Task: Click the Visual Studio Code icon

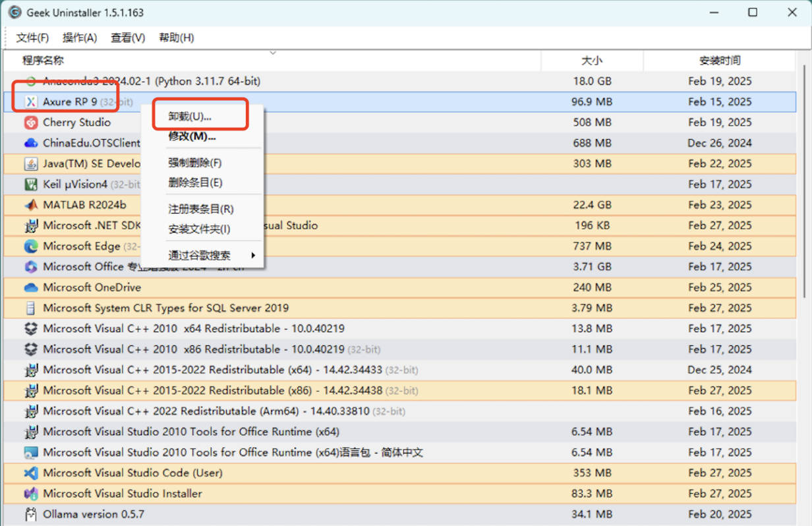Action: pyautogui.click(x=31, y=473)
